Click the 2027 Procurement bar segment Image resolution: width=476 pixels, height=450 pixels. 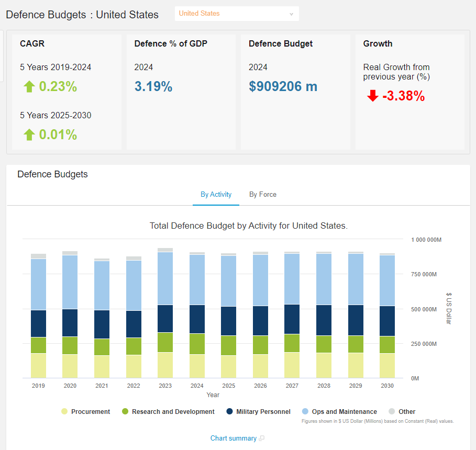click(292, 365)
